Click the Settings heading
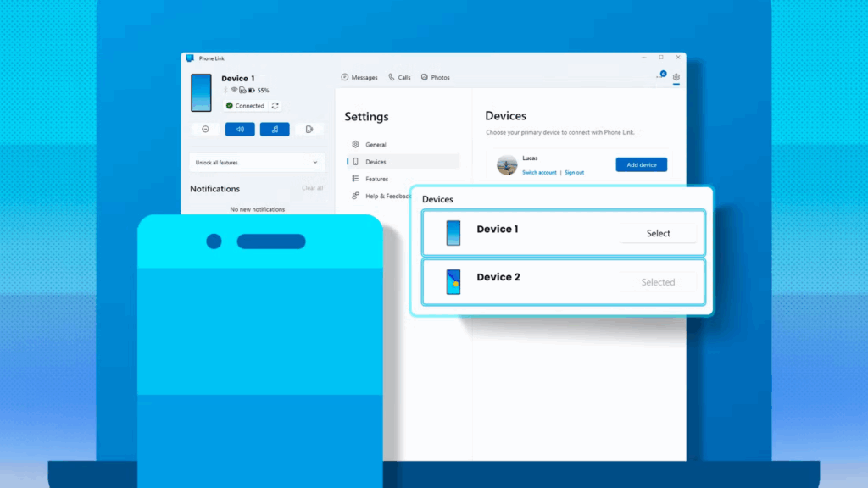Viewport: 868px width, 488px height. (x=366, y=117)
